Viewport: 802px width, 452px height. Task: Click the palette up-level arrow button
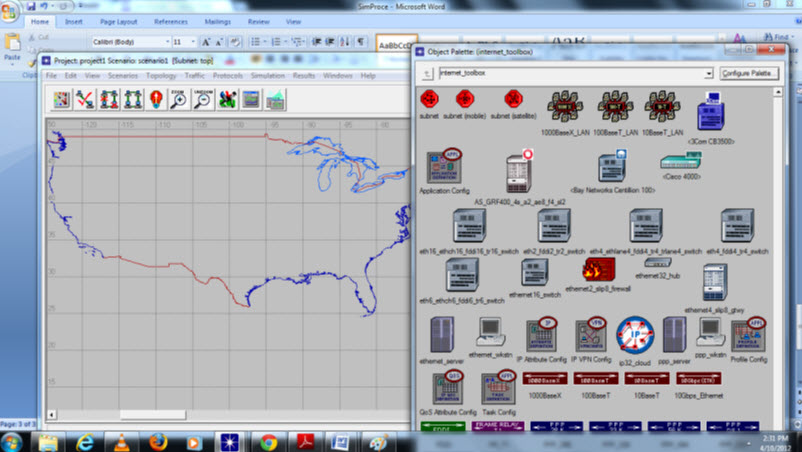point(427,74)
